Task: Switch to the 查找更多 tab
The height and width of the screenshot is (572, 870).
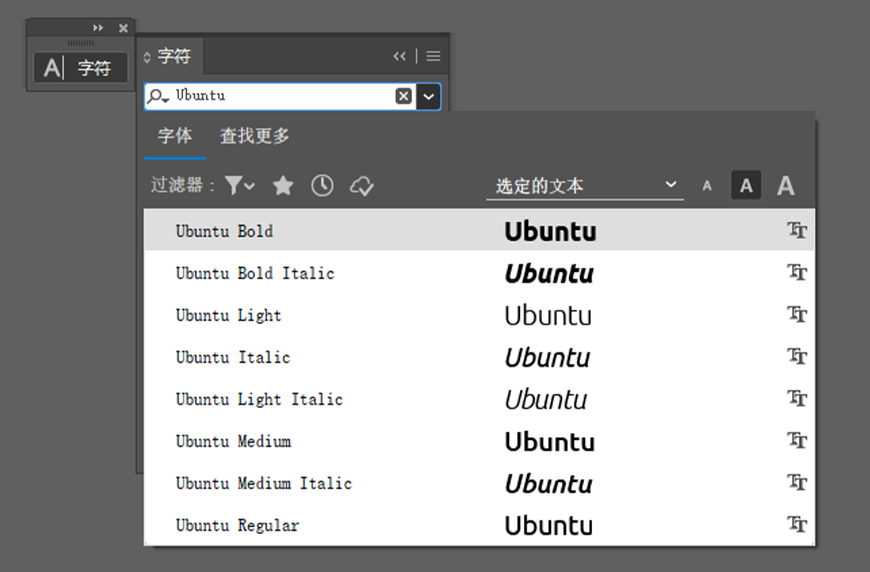Action: pos(255,136)
